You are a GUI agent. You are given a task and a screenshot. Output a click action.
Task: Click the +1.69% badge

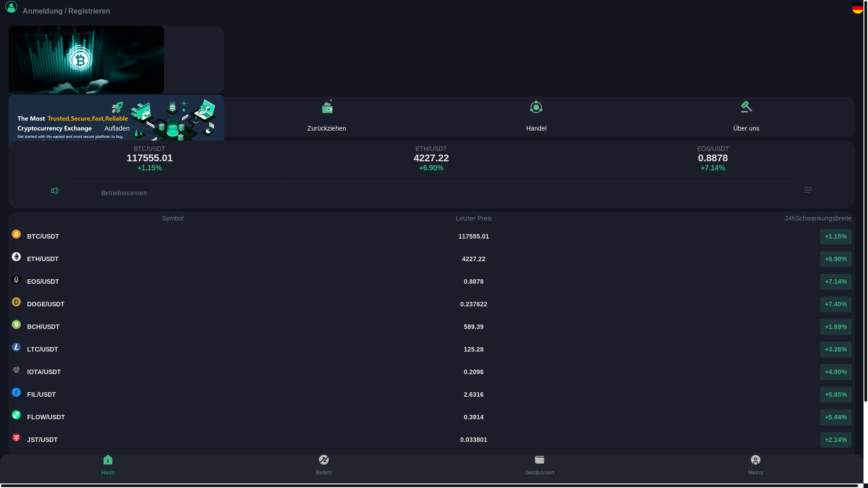tap(836, 327)
